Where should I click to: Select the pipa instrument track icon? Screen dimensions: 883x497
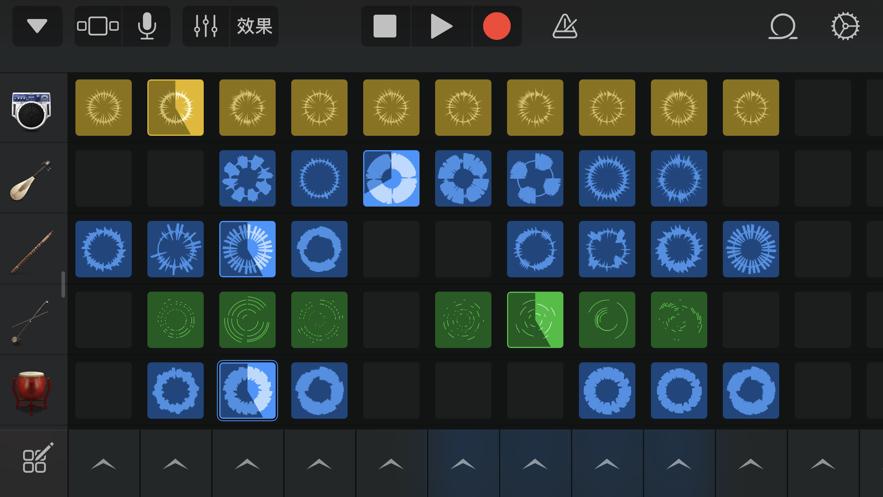pyautogui.click(x=32, y=179)
